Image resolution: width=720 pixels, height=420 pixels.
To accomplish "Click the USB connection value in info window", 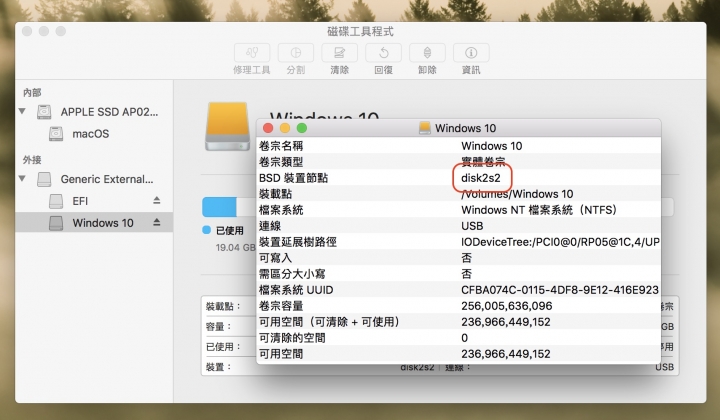I will coord(472,226).
